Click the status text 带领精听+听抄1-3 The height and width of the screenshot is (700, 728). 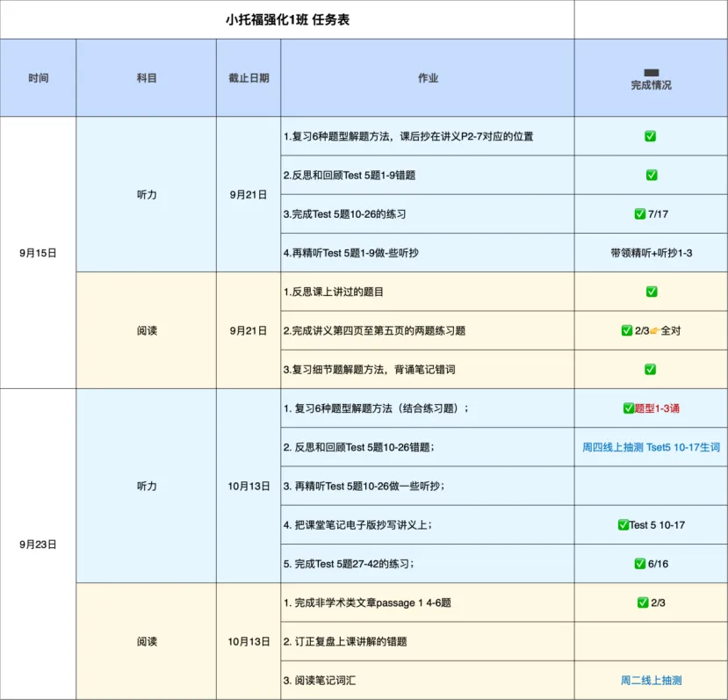[x=651, y=253]
